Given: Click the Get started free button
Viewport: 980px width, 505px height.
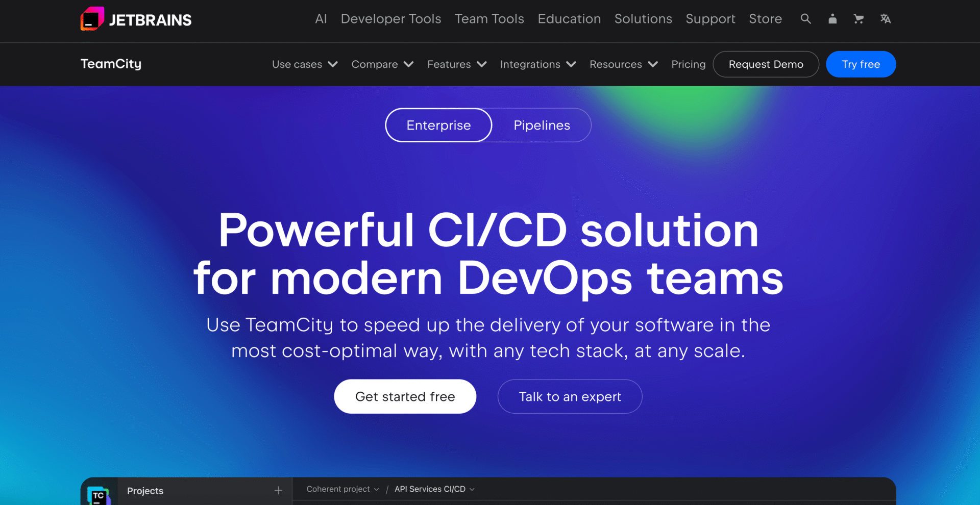Looking at the screenshot, I should [405, 396].
